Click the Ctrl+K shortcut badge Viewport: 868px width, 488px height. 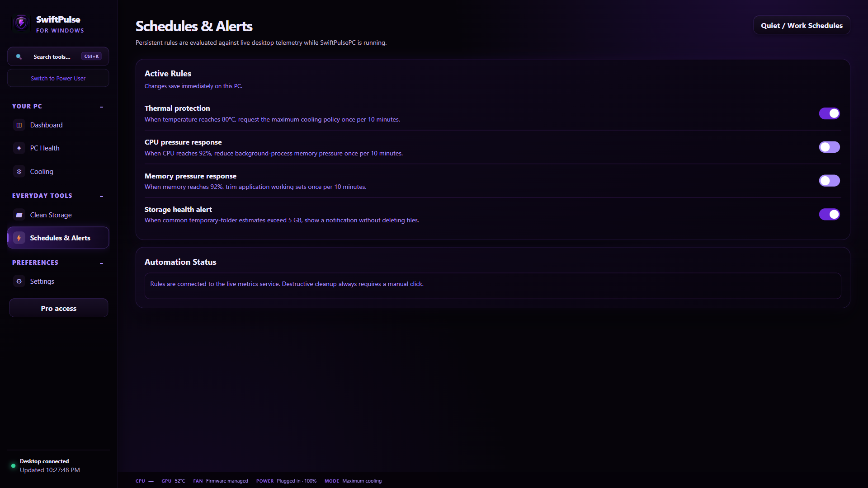(x=91, y=56)
